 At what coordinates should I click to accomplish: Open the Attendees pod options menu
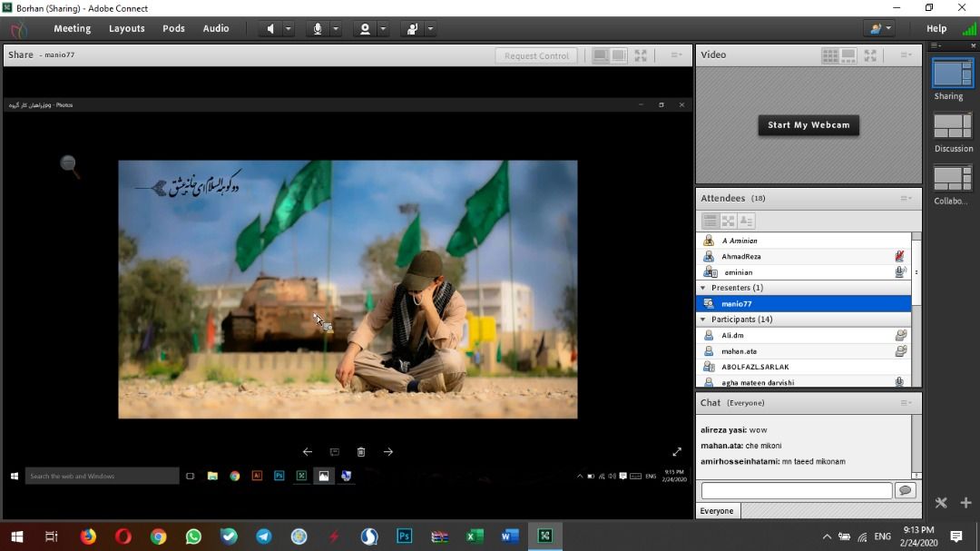[x=906, y=198]
